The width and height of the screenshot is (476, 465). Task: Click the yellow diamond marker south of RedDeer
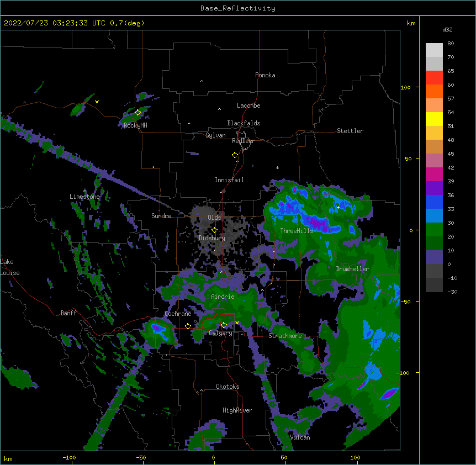[x=235, y=155]
